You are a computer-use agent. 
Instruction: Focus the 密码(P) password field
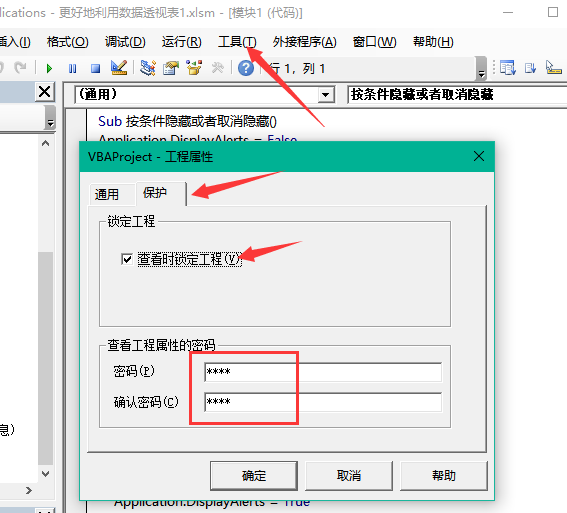pos(323,372)
